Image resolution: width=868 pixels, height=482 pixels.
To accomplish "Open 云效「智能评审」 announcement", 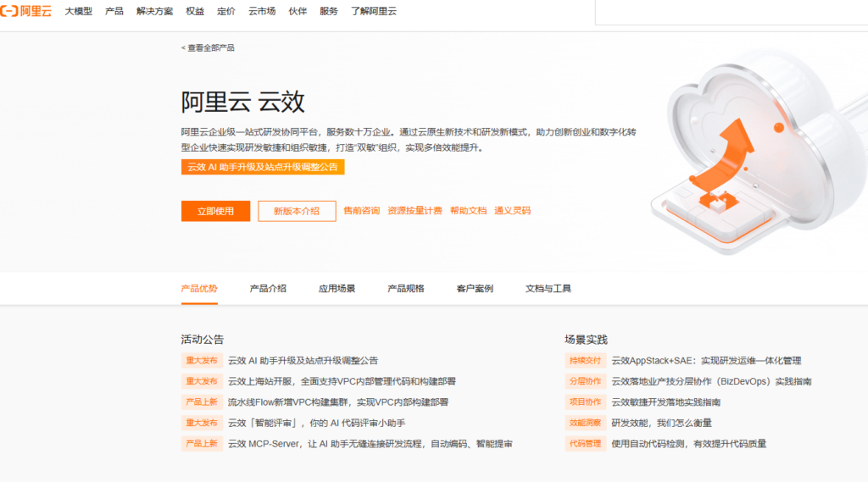I will click(x=317, y=423).
